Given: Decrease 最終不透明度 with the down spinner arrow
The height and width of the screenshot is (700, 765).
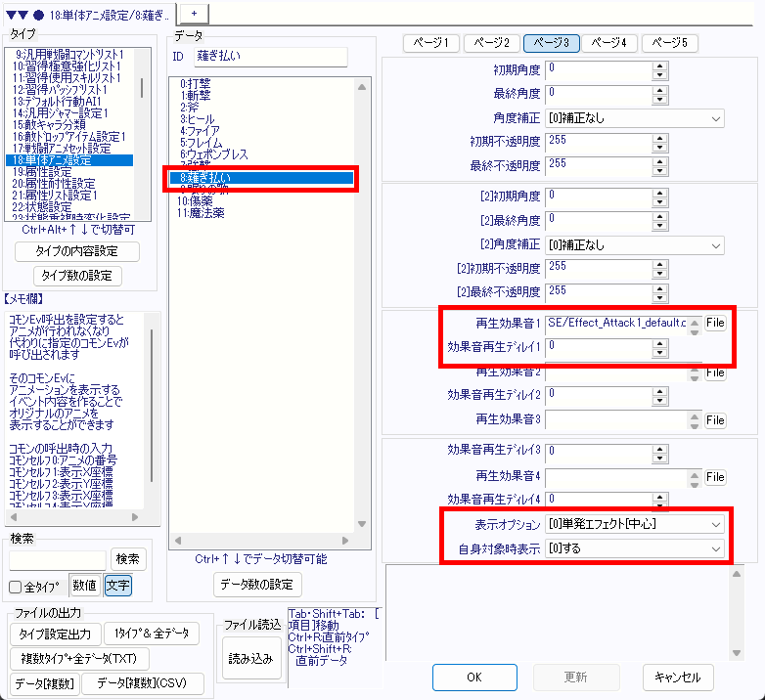Looking at the screenshot, I should pos(659,169).
